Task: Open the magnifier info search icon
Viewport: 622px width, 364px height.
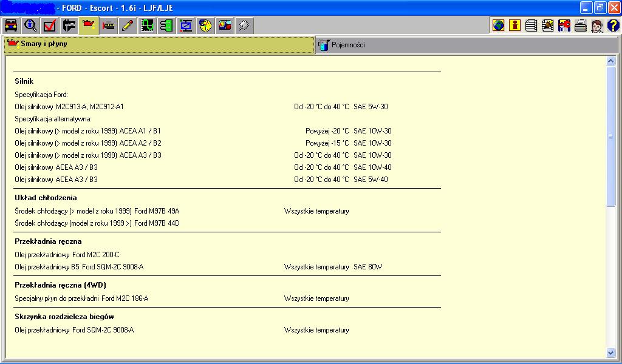Action: pos(30,25)
